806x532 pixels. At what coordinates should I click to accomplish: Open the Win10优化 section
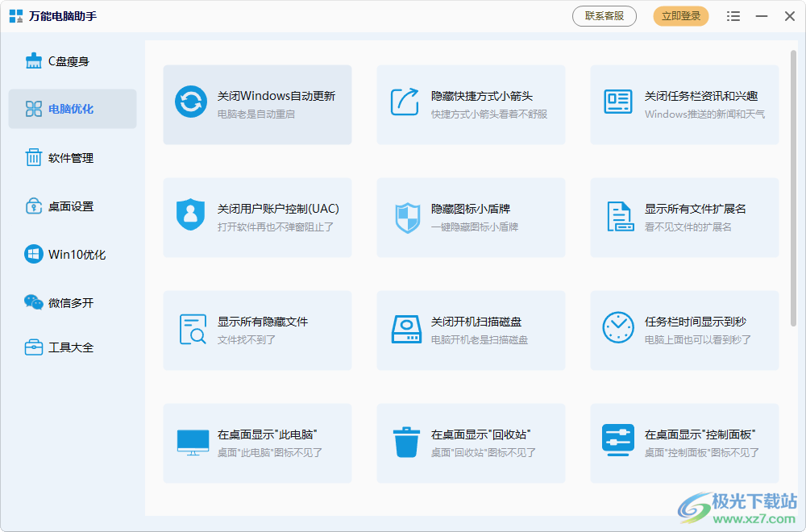(72, 254)
